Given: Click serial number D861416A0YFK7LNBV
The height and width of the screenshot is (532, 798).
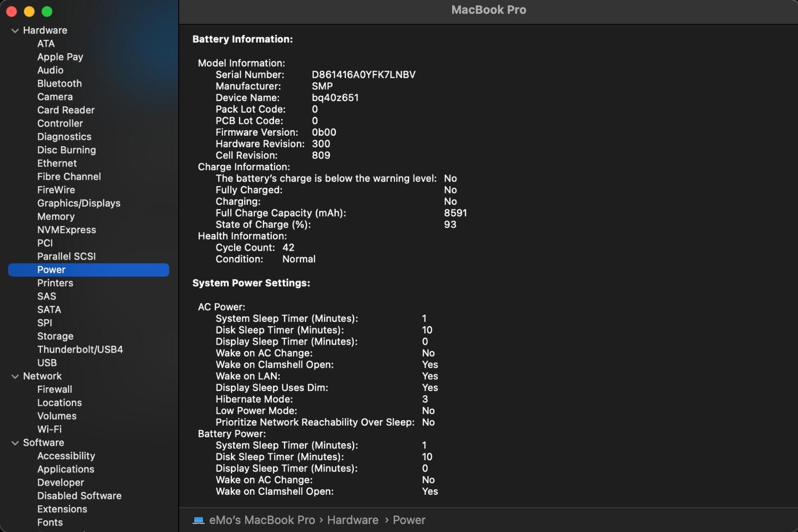Looking at the screenshot, I should tap(363, 75).
